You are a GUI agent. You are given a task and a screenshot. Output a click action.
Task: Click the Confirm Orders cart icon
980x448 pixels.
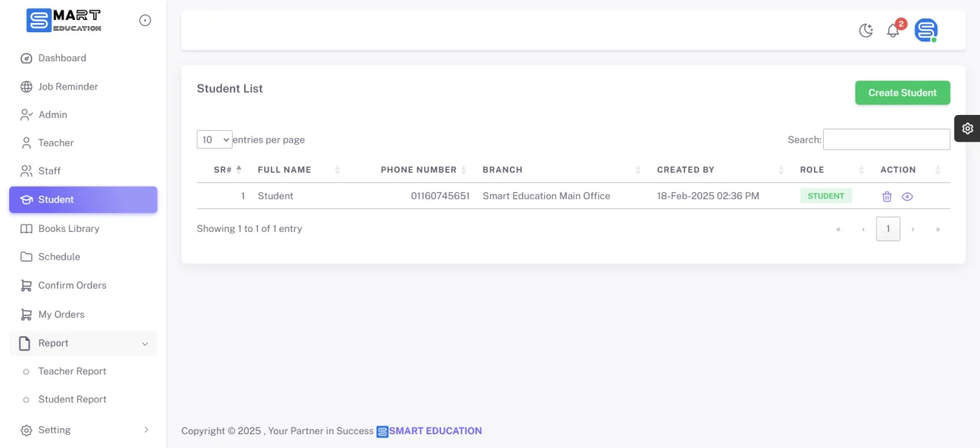(x=26, y=286)
